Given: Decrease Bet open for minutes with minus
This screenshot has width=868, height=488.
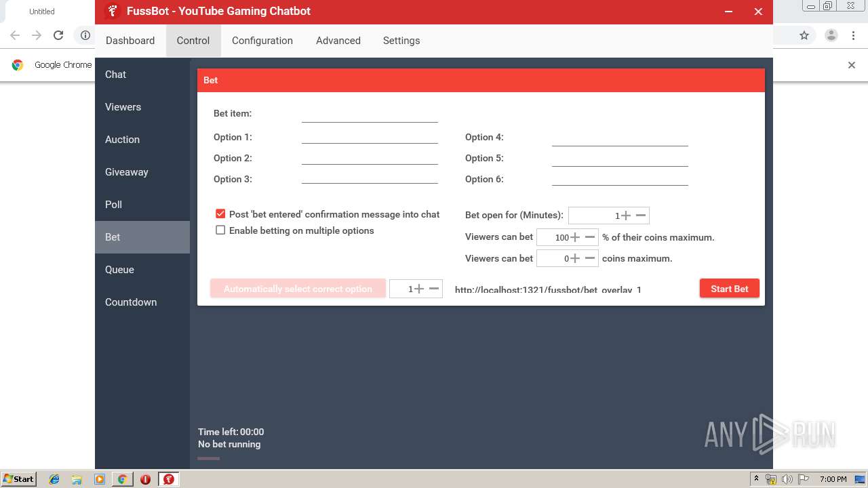Looking at the screenshot, I should [641, 216].
